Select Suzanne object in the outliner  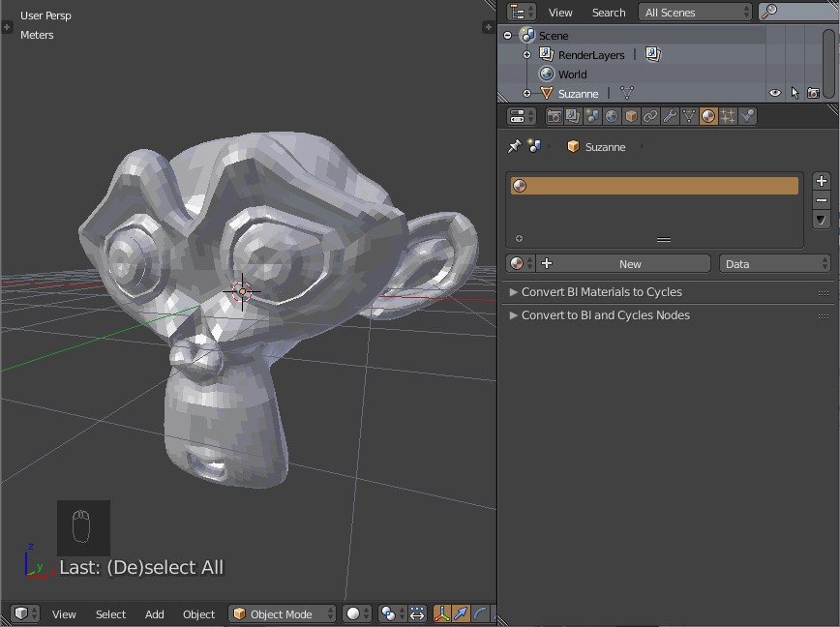[578, 93]
